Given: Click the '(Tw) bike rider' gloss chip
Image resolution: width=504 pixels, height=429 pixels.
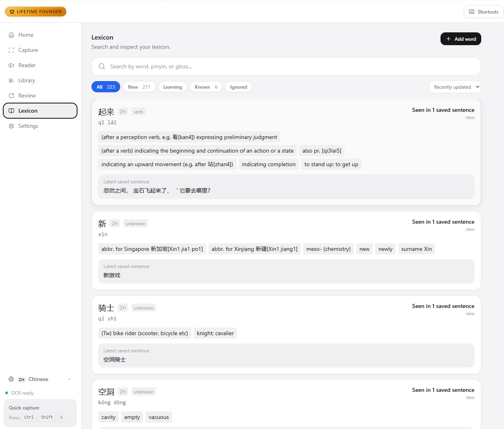Looking at the screenshot, I should pyautogui.click(x=145, y=333).
